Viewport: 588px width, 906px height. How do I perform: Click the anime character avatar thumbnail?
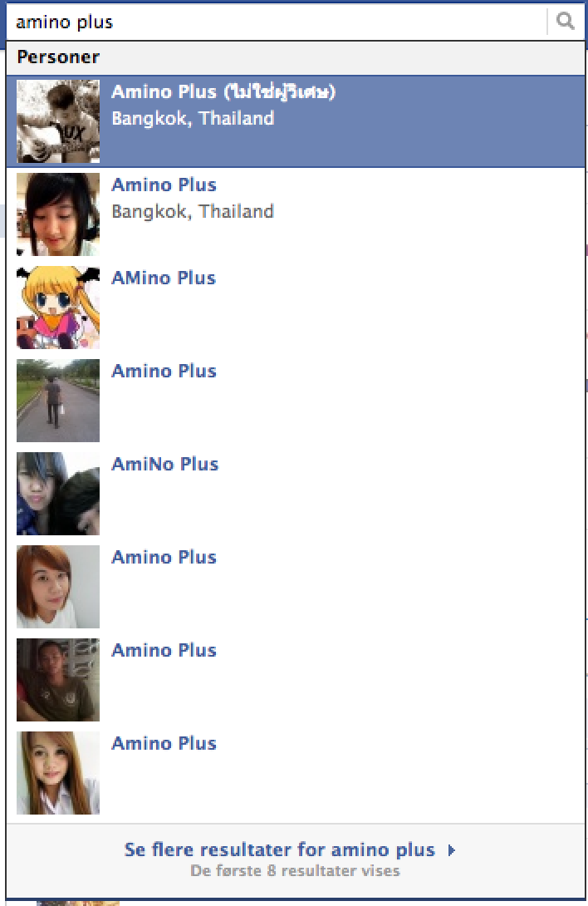coord(58,308)
